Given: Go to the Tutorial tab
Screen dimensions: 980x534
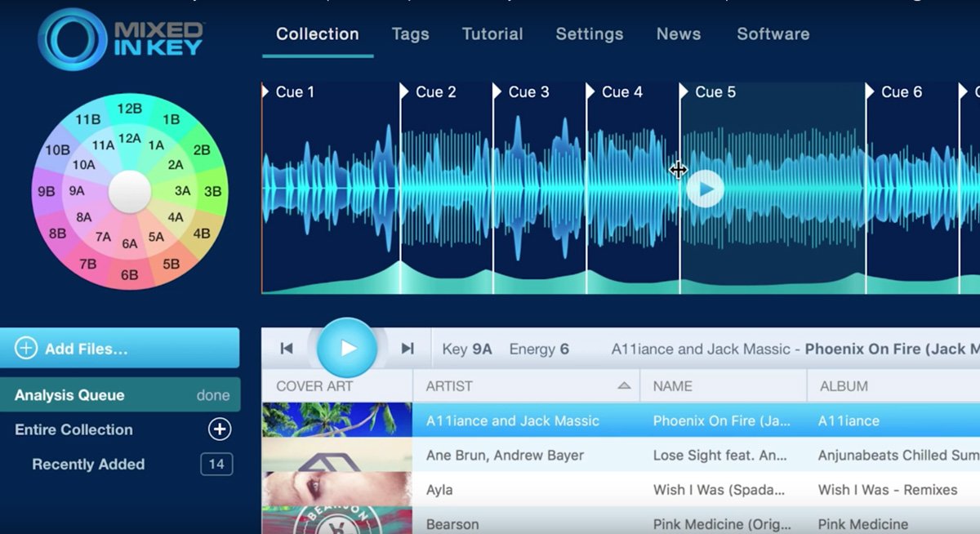Looking at the screenshot, I should (492, 34).
